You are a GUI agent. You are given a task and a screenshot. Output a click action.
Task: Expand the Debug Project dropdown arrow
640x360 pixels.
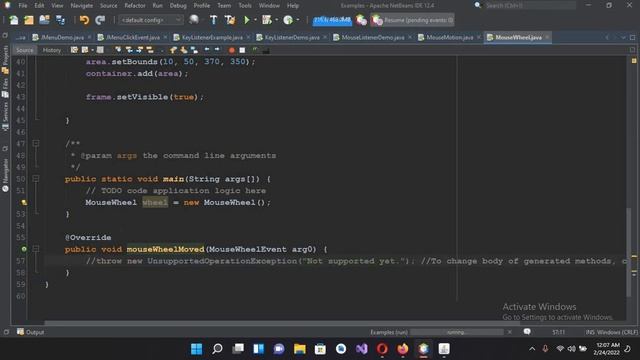(x=276, y=20)
